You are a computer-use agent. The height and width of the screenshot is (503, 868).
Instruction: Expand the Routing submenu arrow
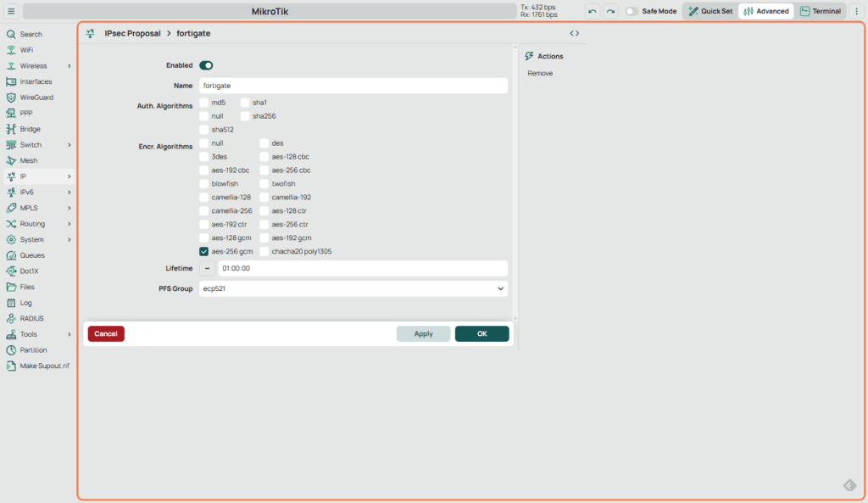pyautogui.click(x=70, y=224)
